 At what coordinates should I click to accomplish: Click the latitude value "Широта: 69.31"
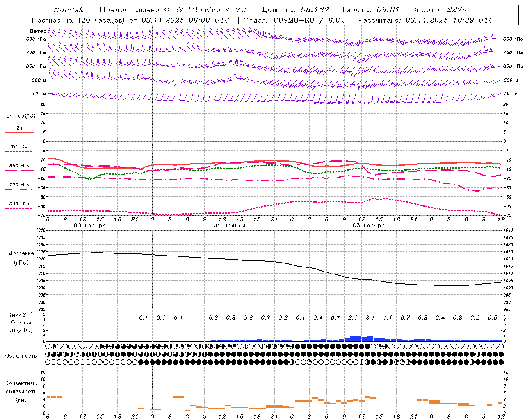pyautogui.click(x=370, y=10)
